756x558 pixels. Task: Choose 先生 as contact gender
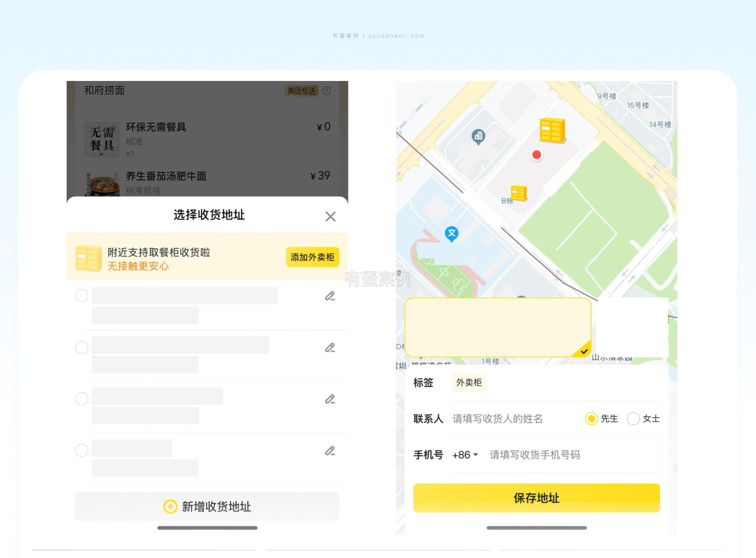pyautogui.click(x=591, y=419)
